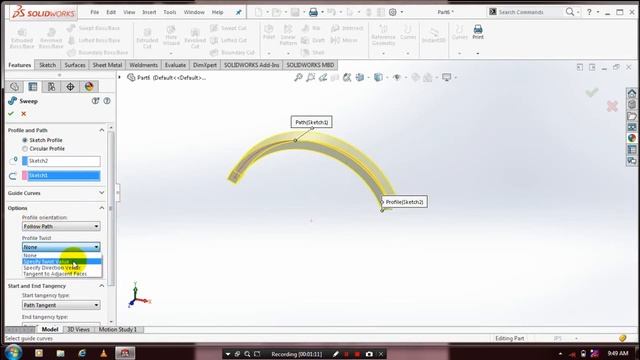Switch to the Sheet Metal tab

pos(107,65)
